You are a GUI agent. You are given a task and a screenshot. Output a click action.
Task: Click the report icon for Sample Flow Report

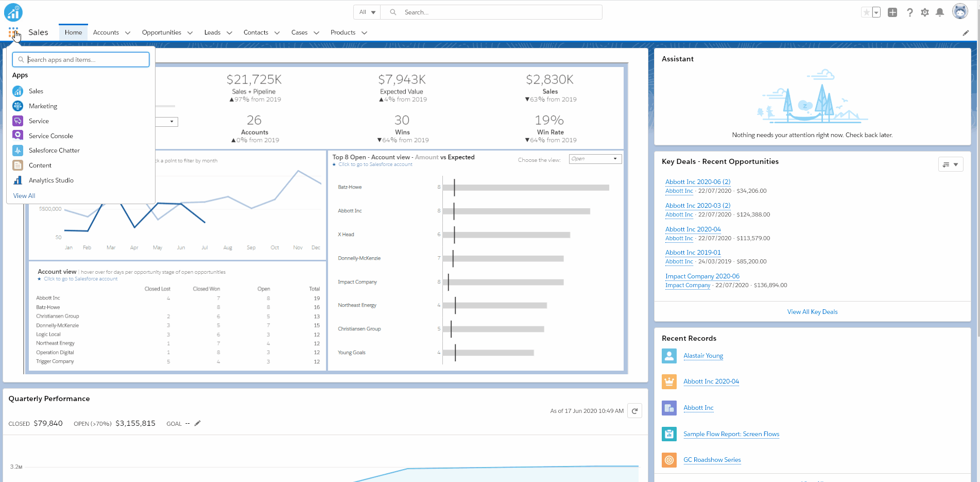pos(669,434)
